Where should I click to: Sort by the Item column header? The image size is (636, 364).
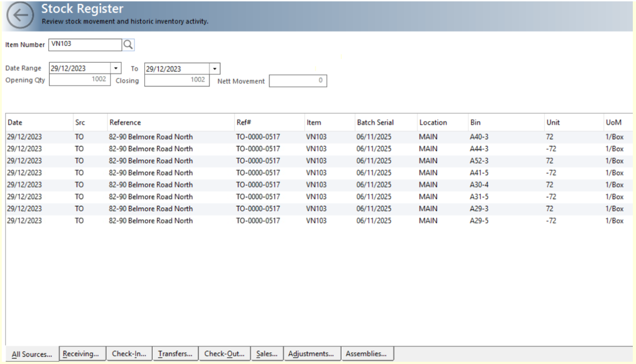pos(330,122)
